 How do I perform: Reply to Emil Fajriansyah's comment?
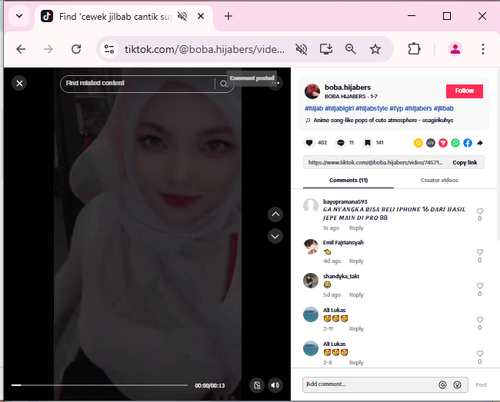coord(356,261)
